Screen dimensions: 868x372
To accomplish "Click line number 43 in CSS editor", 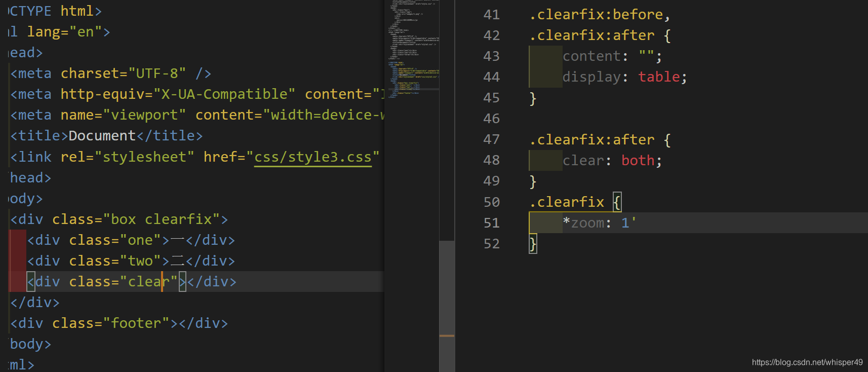I will [x=491, y=56].
